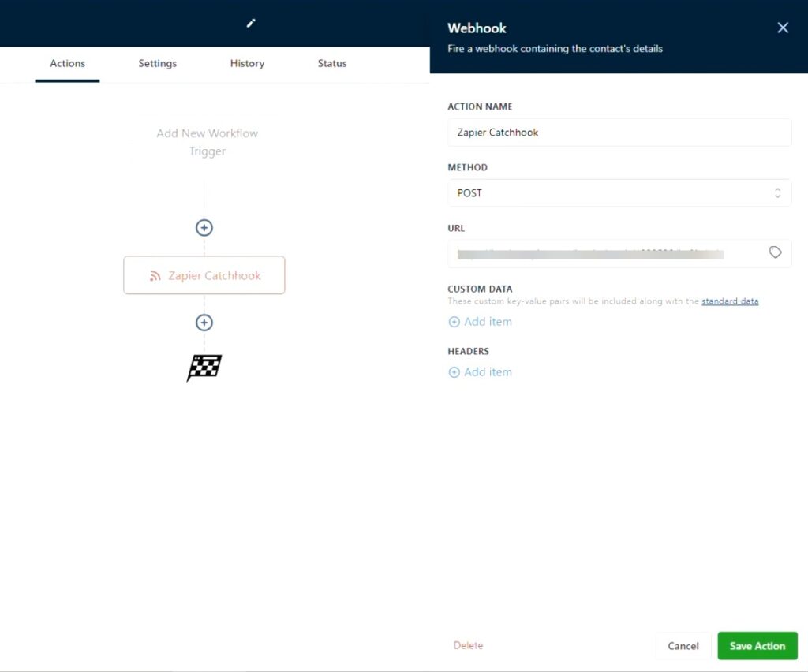Viewport: 808px width, 672px height.
Task: Close the Webhook panel with the X
Action: [783, 28]
